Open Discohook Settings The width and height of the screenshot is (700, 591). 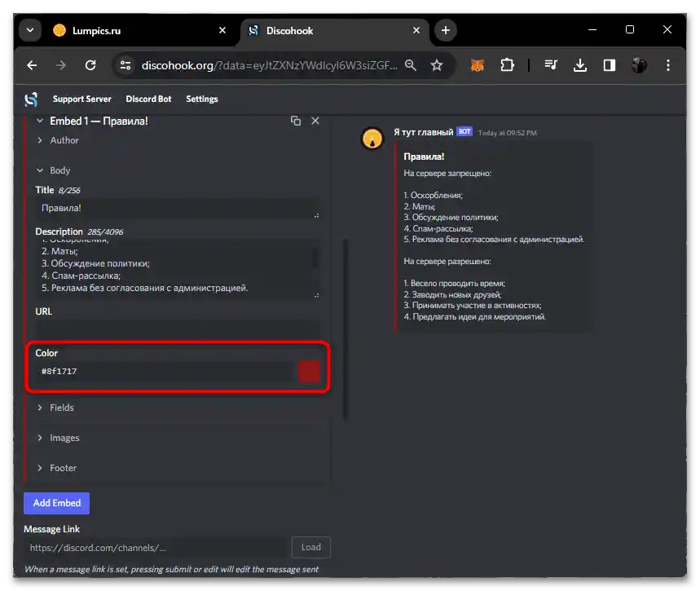pyautogui.click(x=202, y=99)
